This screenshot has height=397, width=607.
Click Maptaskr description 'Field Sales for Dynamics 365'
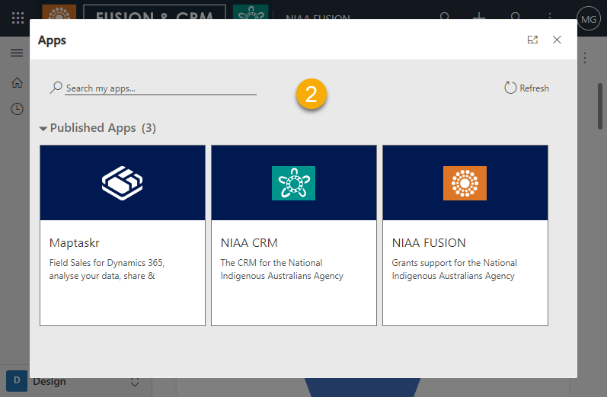click(107, 263)
